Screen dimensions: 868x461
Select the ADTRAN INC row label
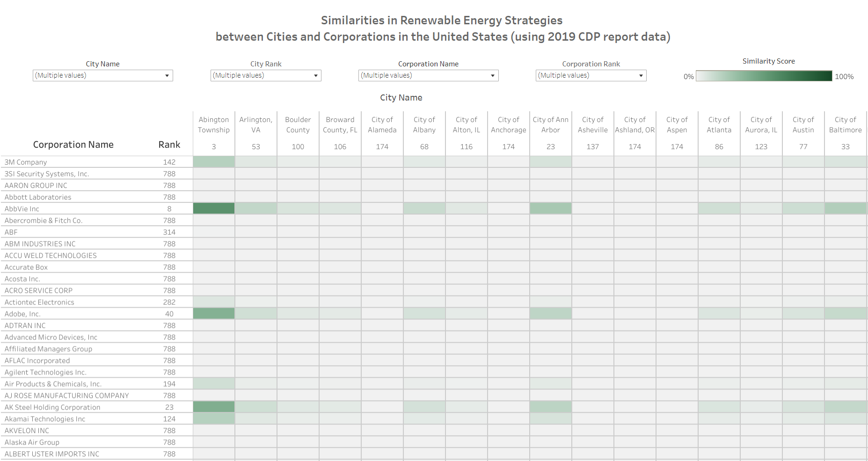click(25, 325)
